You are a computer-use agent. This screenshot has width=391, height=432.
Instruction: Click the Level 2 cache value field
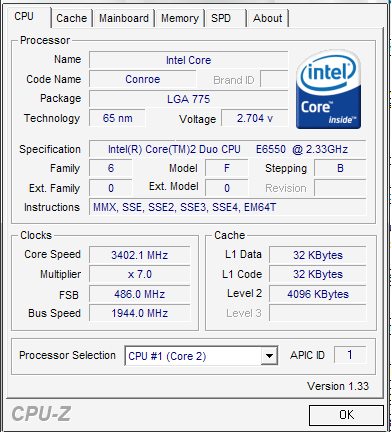318,294
